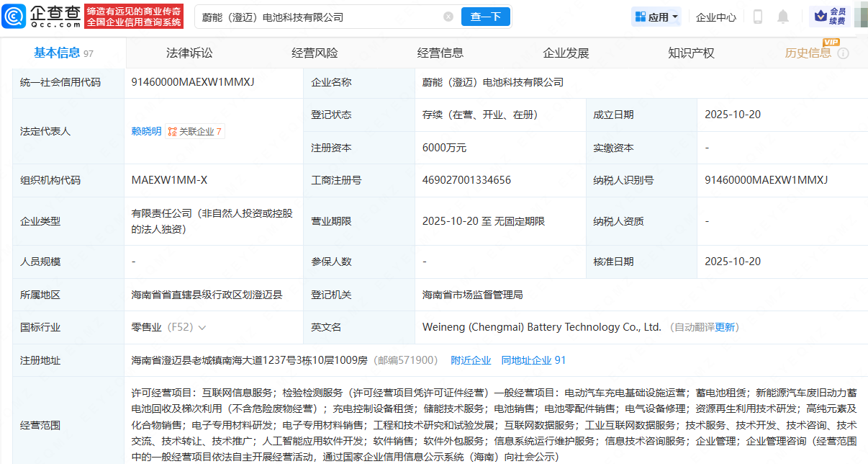Click the 关联企业 7 related companies badge
The width and height of the screenshot is (868, 464).
point(195,131)
